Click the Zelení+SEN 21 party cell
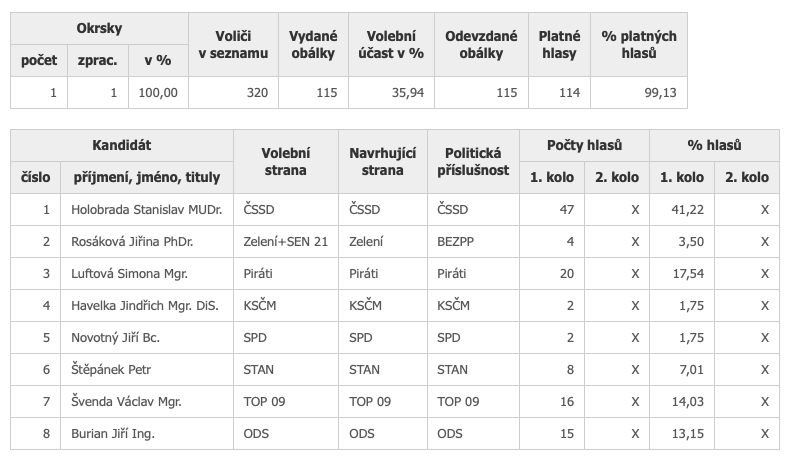Viewport: 802px width, 466px height. [285, 242]
